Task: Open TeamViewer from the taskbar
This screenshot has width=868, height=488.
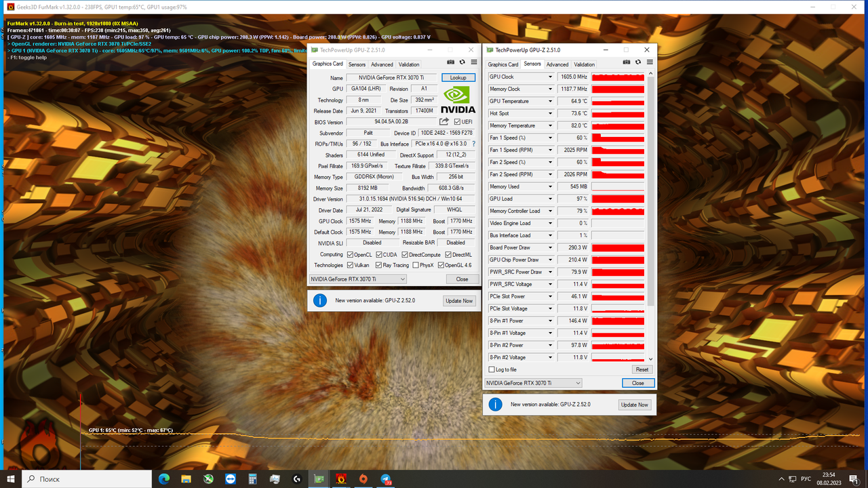Action: 230,479
